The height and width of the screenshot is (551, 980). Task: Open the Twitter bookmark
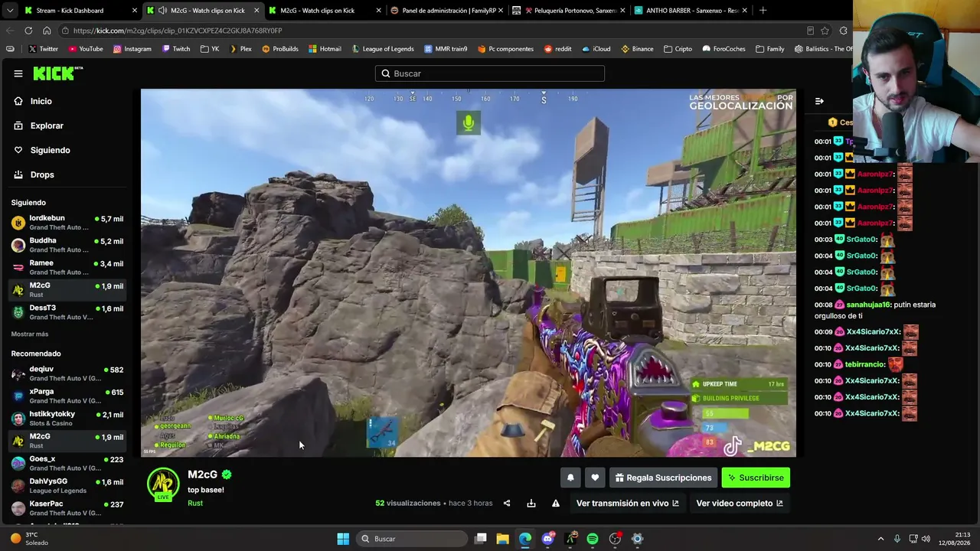coord(43,49)
